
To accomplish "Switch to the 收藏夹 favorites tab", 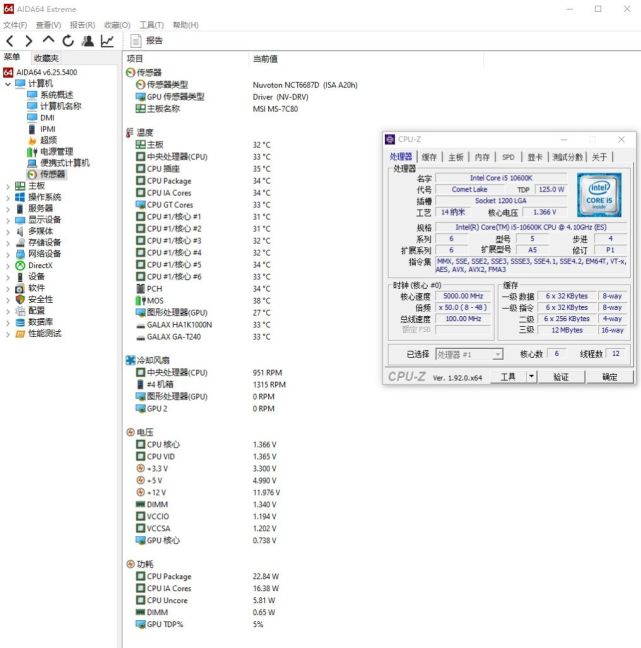I will (x=45, y=58).
